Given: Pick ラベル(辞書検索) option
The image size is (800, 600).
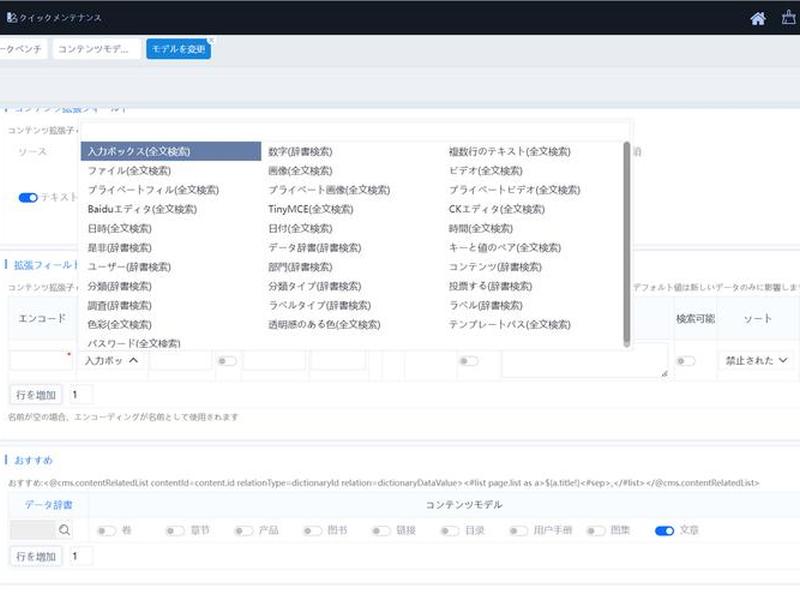Looking at the screenshot, I should (485, 305).
